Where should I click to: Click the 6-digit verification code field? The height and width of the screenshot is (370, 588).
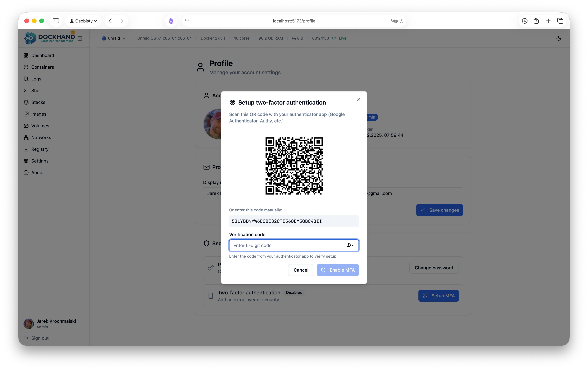pyautogui.click(x=281, y=245)
